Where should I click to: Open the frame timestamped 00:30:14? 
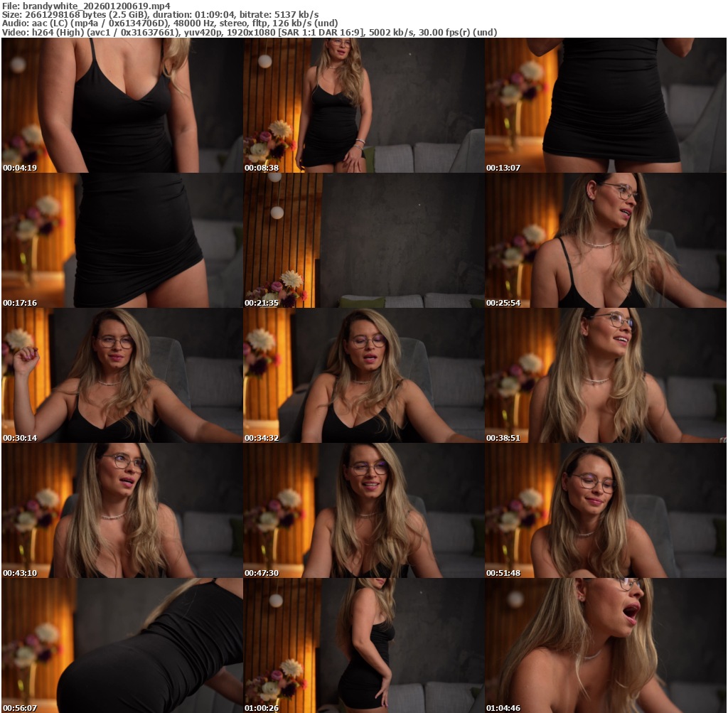tap(122, 375)
